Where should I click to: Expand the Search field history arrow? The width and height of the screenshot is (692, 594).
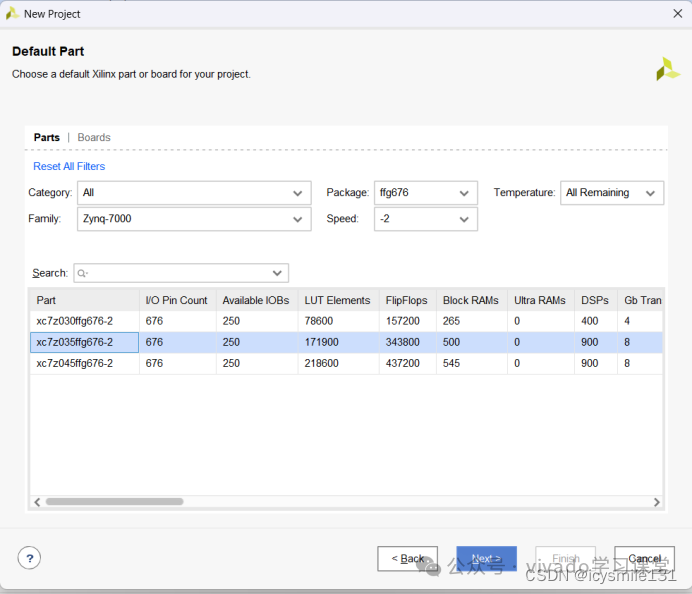[x=277, y=273]
